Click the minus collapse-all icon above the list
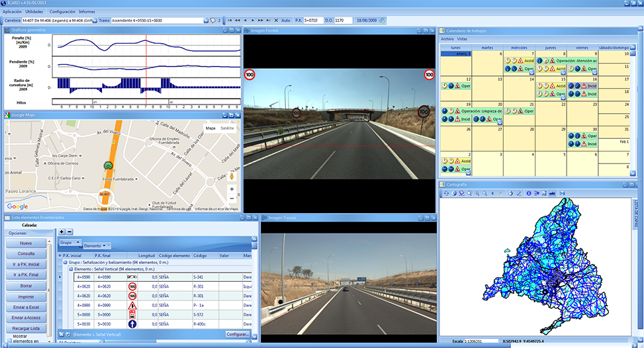The image size is (644, 348). point(69,232)
